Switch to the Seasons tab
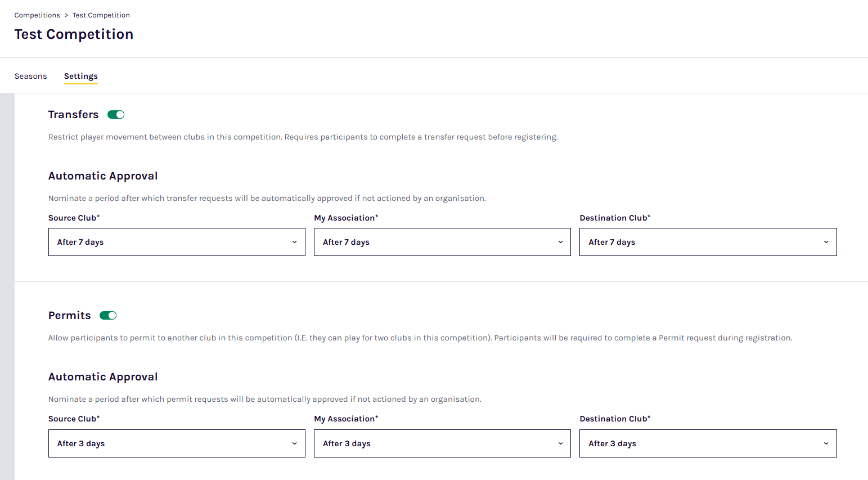 tap(31, 77)
